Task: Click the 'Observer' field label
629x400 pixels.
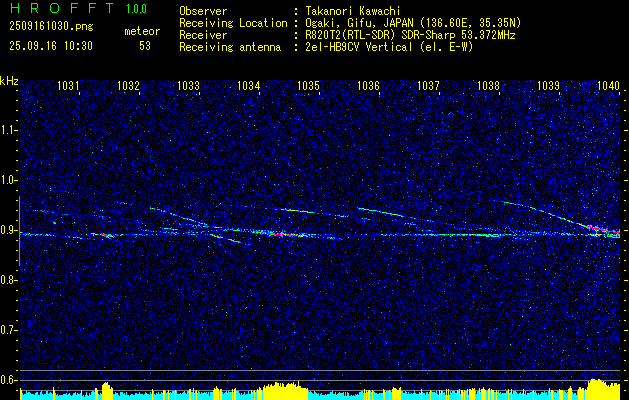Action: 203,11
